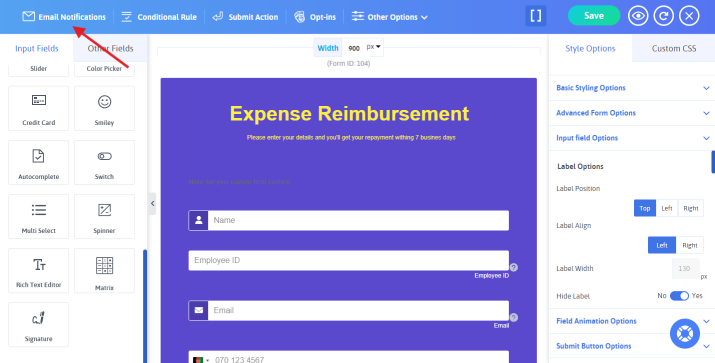Click the envelope icon beside Email
Screen dimensions: 715x363
tap(198, 311)
